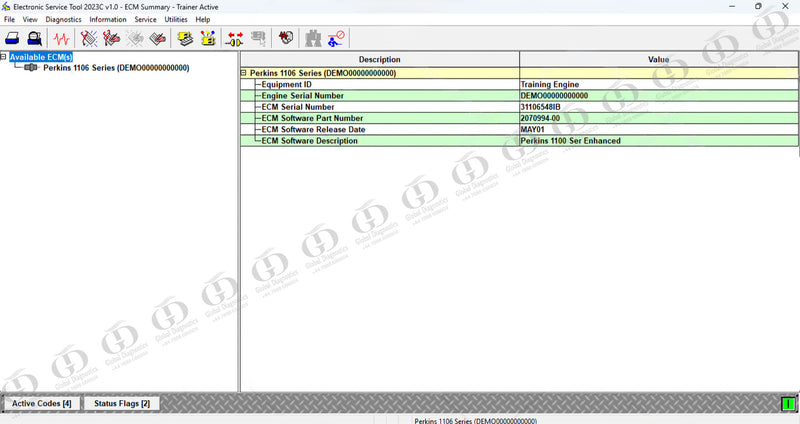
Task: Click the greyed Active Event Codes icon
Action: point(135,38)
